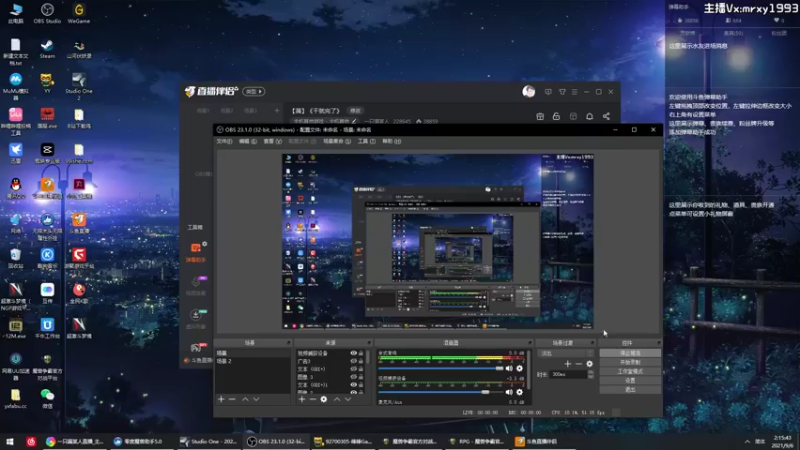800x450 pixels.
Task: Click the skin shirt icon in companion title bar
Action: click(x=562, y=92)
